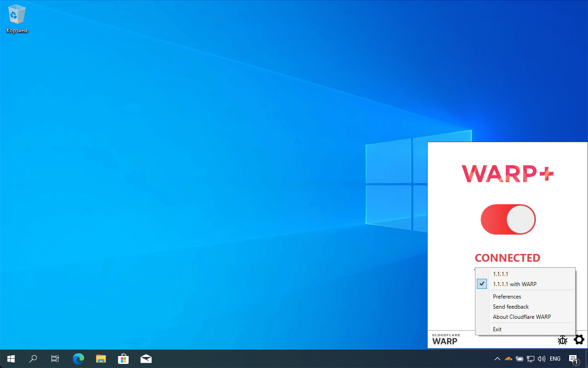Click the WARP+ logo heading

[508, 173]
